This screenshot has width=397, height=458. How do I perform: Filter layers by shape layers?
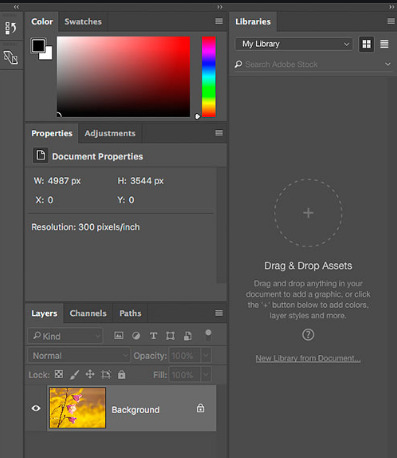click(x=170, y=336)
